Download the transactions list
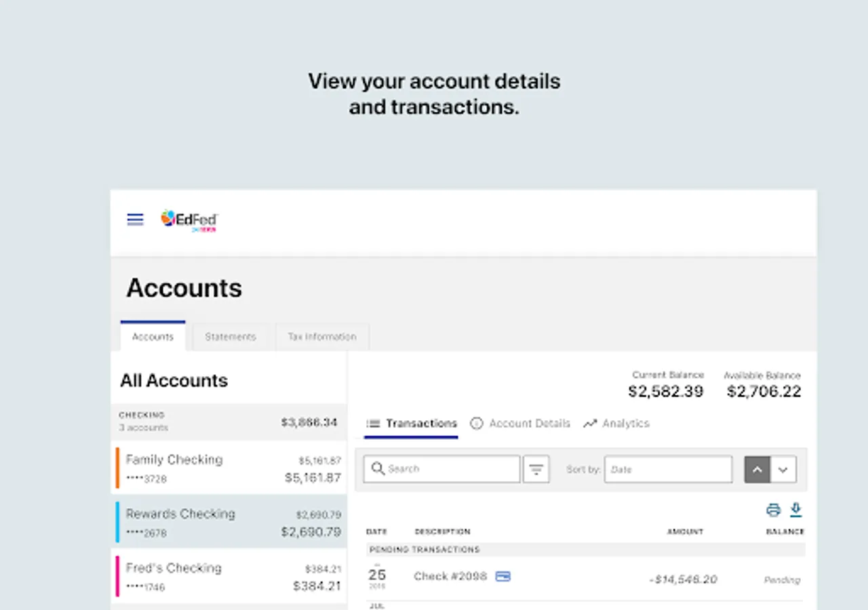Screen dimensions: 868x610 click(796, 510)
